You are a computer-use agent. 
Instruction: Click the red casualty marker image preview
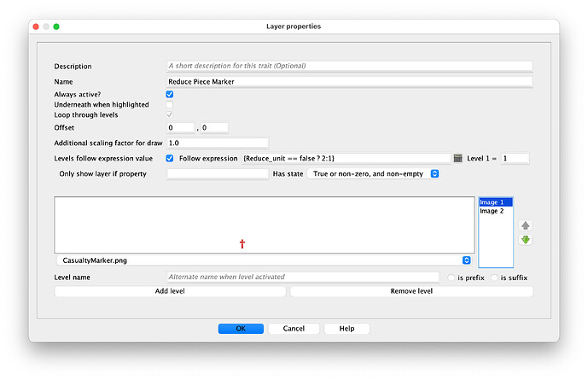point(242,244)
